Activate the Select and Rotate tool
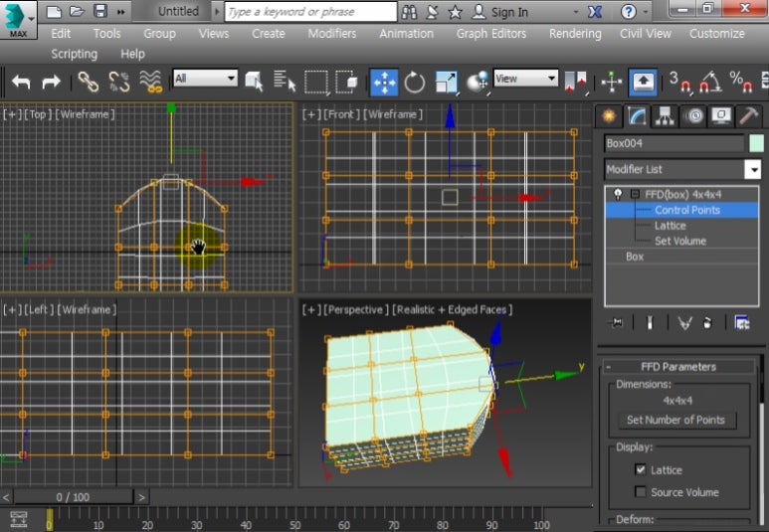 415,83
